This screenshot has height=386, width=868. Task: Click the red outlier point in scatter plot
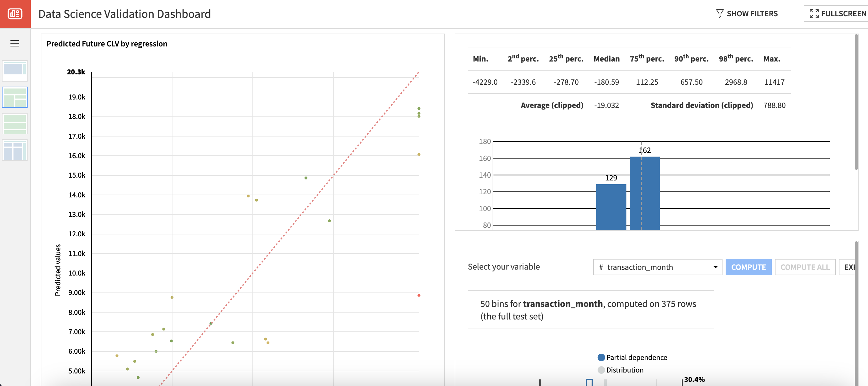[x=419, y=295]
